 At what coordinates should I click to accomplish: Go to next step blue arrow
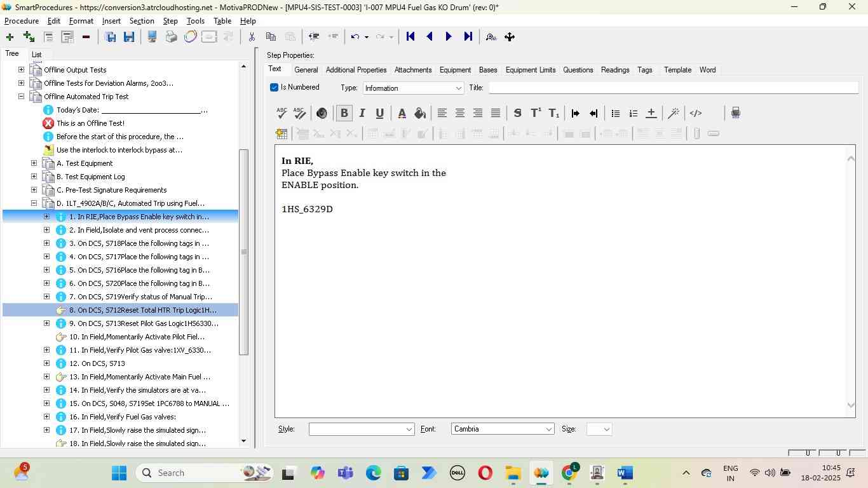pyautogui.click(x=449, y=37)
